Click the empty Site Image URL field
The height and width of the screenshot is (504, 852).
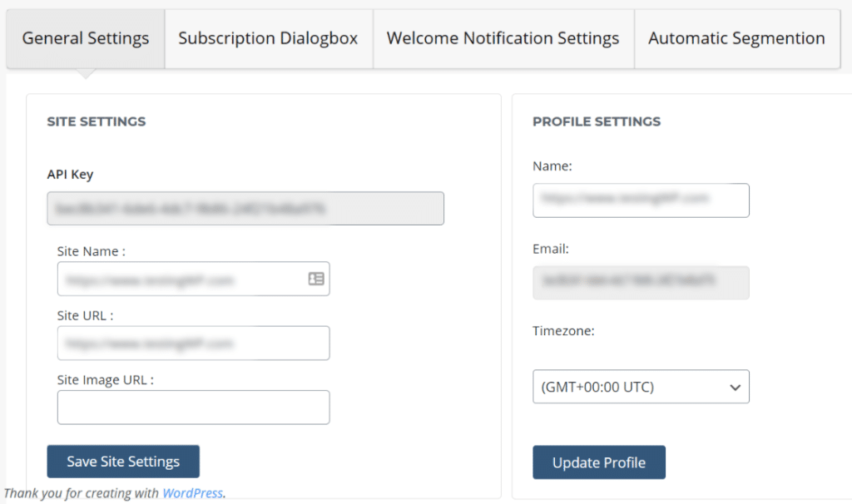193,408
